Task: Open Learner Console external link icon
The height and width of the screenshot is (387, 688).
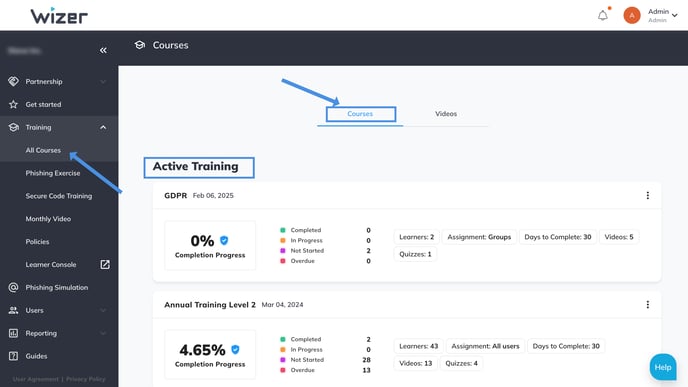Action: (x=105, y=264)
